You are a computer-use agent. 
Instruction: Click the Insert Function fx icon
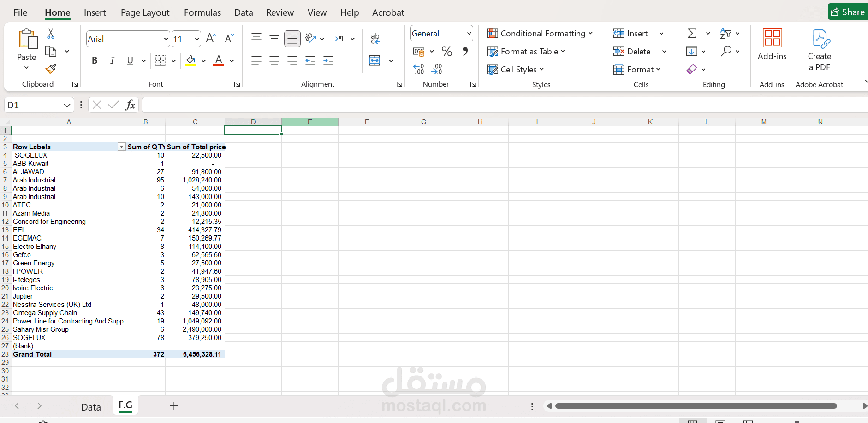click(131, 105)
